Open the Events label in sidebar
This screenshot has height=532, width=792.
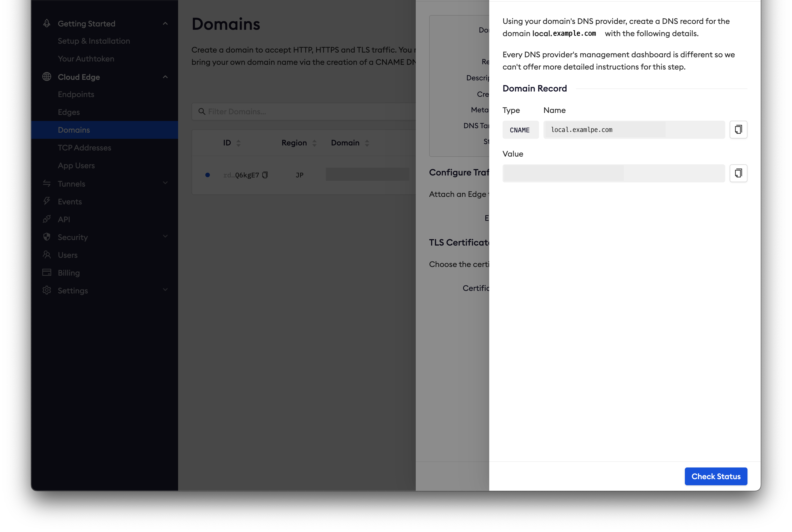click(70, 202)
